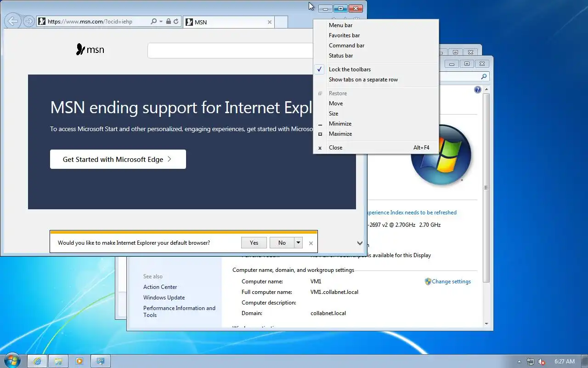Enable Show tabs on a separate row

pyautogui.click(x=376, y=80)
